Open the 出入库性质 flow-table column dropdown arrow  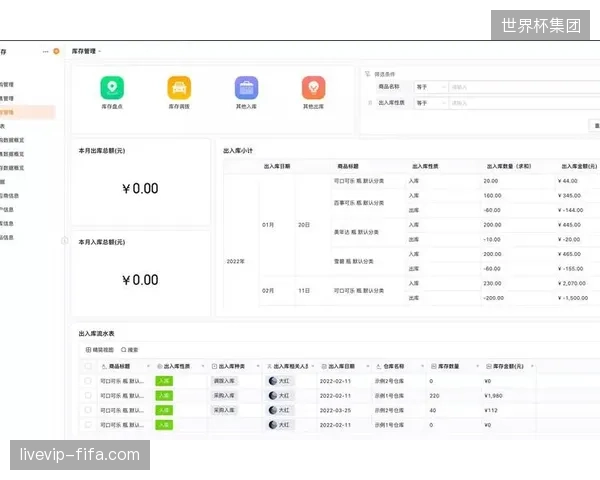click(203, 366)
